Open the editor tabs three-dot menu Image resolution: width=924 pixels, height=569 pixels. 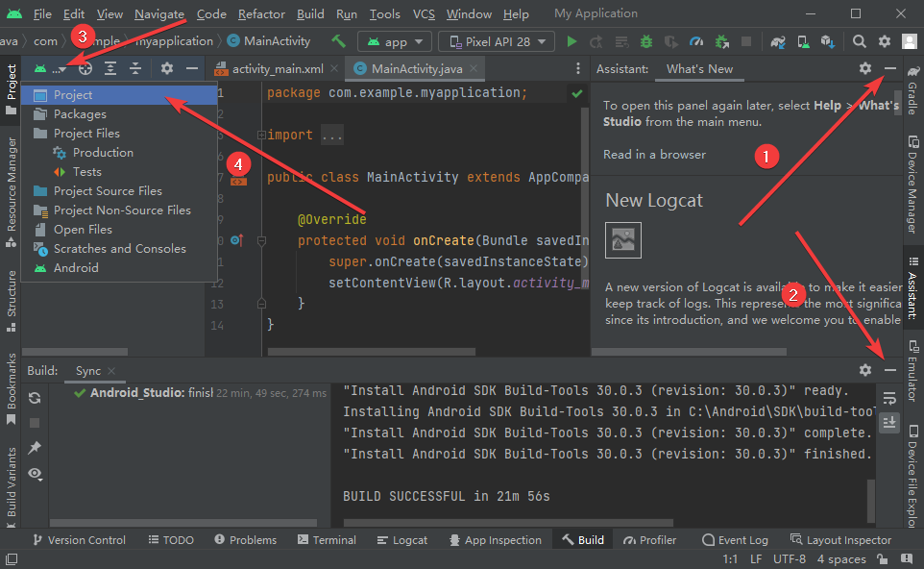pos(578,68)
